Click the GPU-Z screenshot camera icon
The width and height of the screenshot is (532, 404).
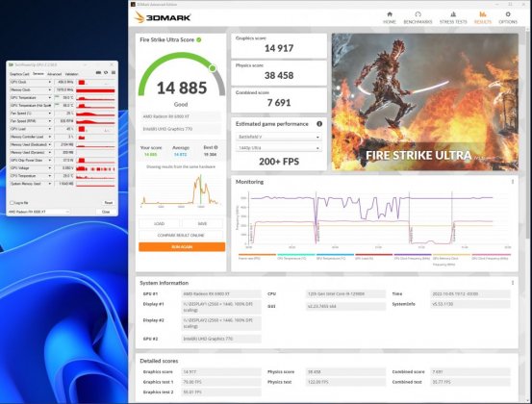pyautogui.click(x=98, y=72)
